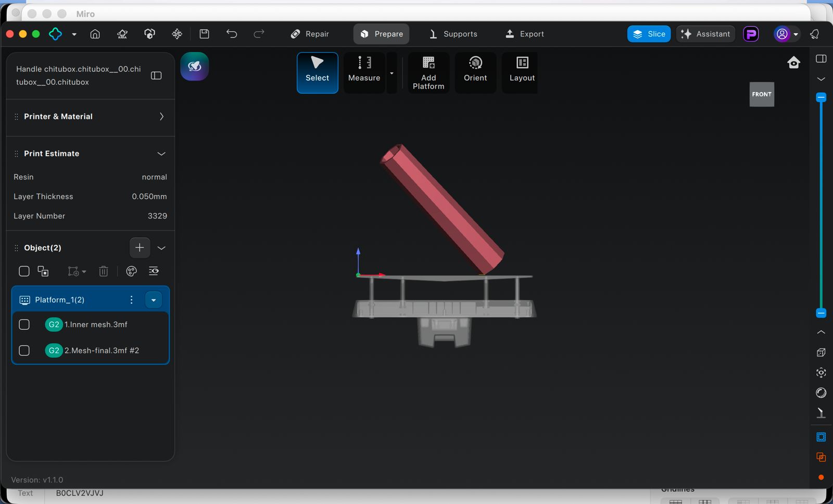Click the bottom handle of the layer slider
833x504 pixels.
click(821, 313)
